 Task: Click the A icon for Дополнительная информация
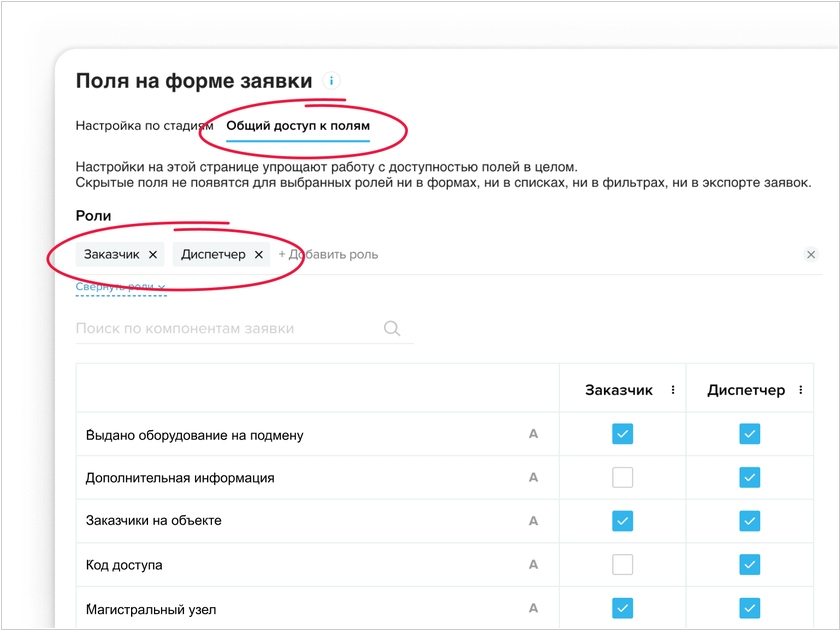[x=533, y=478]
